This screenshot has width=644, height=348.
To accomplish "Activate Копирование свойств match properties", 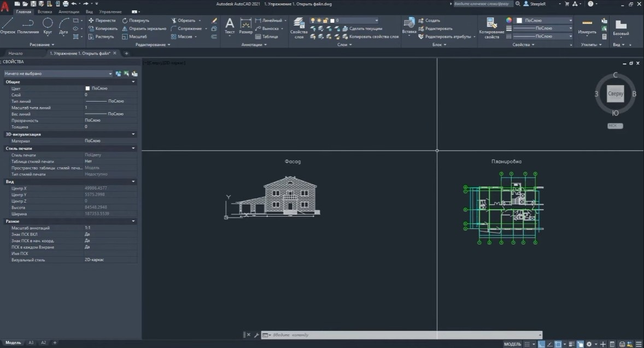I will (x=491, y=28).
